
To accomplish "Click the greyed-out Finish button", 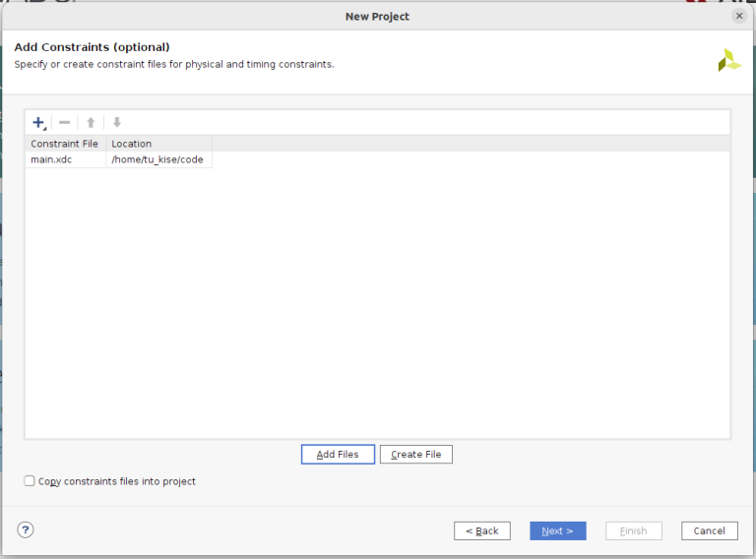I will tap(633, 530).
